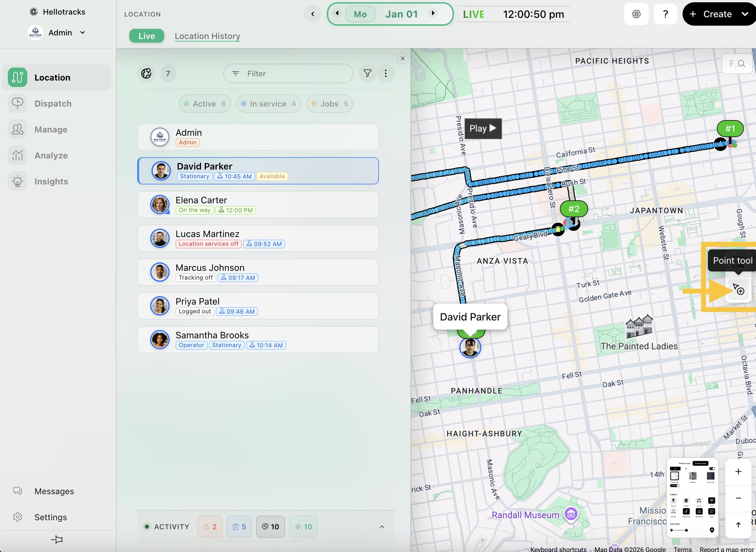Open Dispatch in the sidebar

click(53, 104)
